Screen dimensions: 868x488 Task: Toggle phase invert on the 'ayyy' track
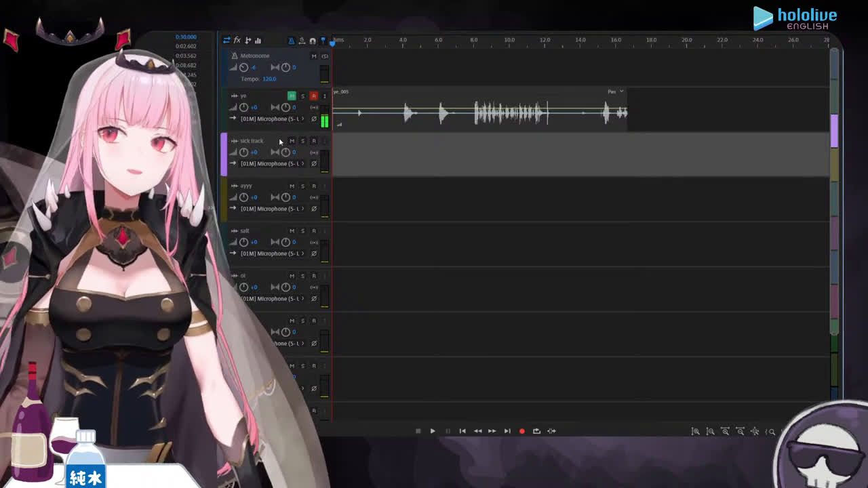(313, 209)
